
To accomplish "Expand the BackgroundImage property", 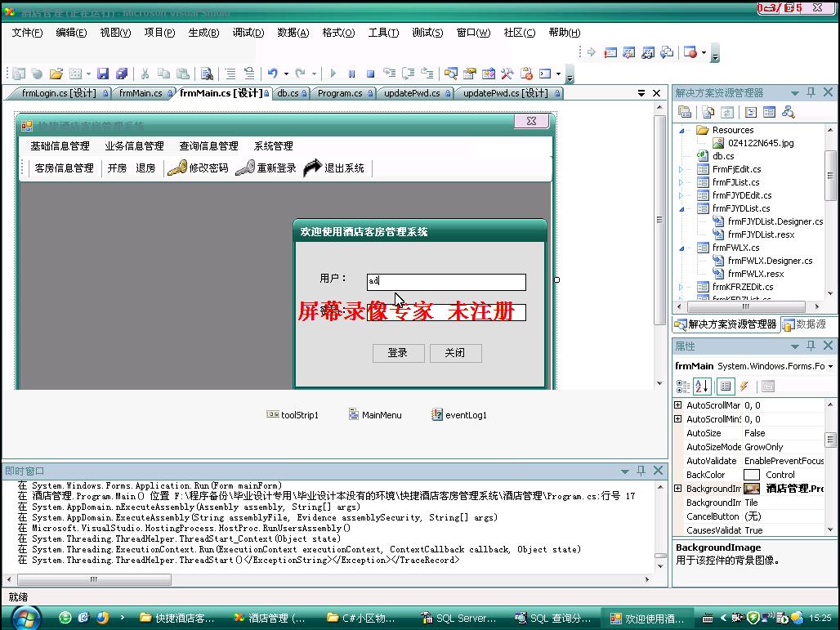I will tap(677, 489).
